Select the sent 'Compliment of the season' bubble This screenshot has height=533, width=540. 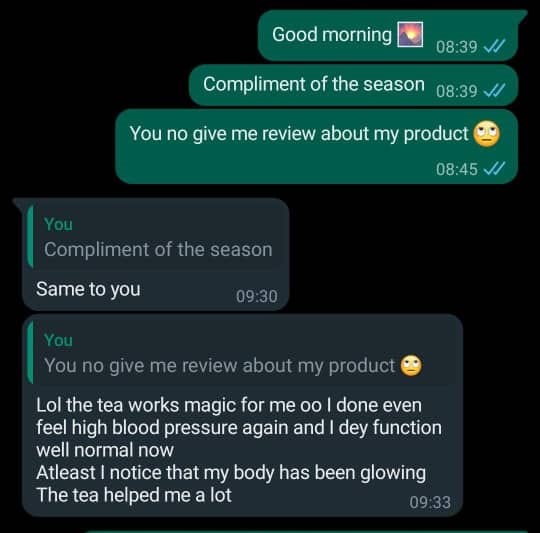click(353, 85)
